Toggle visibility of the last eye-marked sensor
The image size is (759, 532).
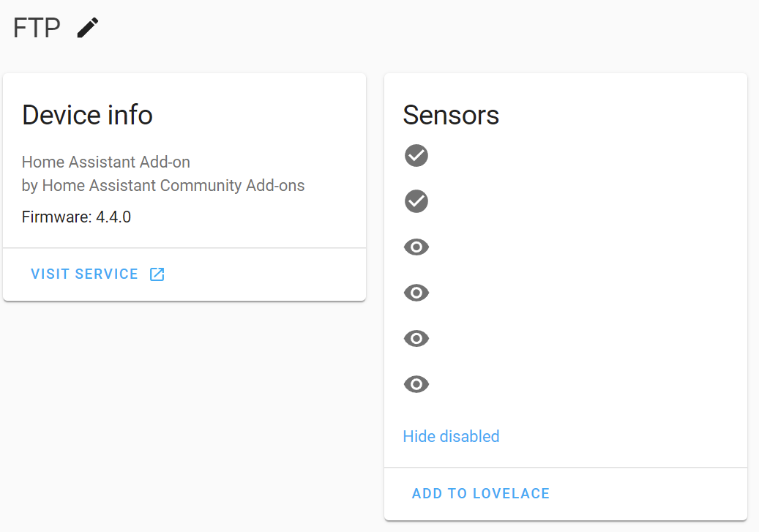(x=416, y=383)
